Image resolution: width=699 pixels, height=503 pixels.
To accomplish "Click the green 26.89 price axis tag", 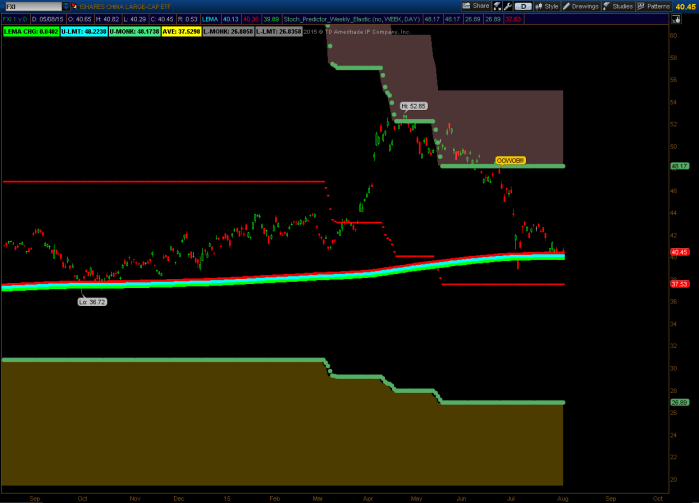I will coord(680,402).
